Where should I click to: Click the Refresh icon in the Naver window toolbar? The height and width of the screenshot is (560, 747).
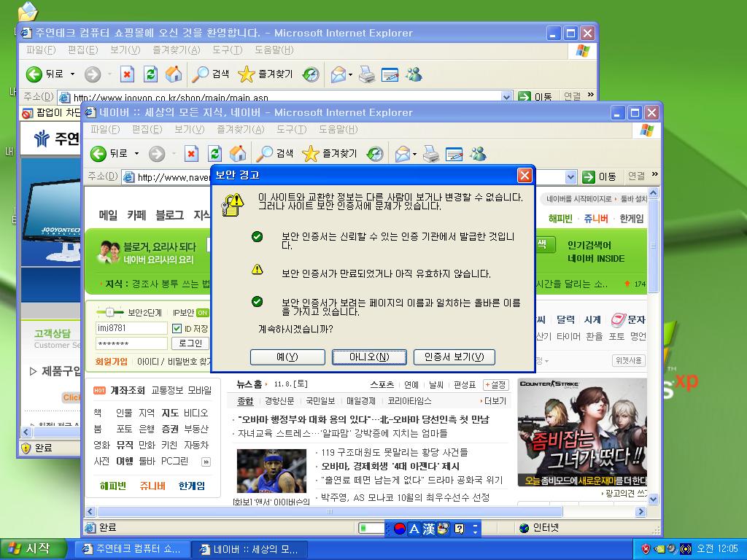(x=215, y=153)
